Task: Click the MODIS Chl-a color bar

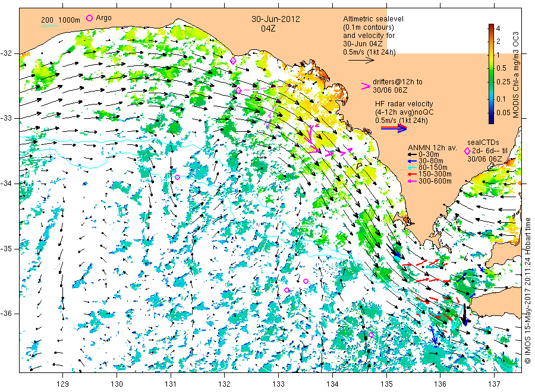Action: (491, 74)
